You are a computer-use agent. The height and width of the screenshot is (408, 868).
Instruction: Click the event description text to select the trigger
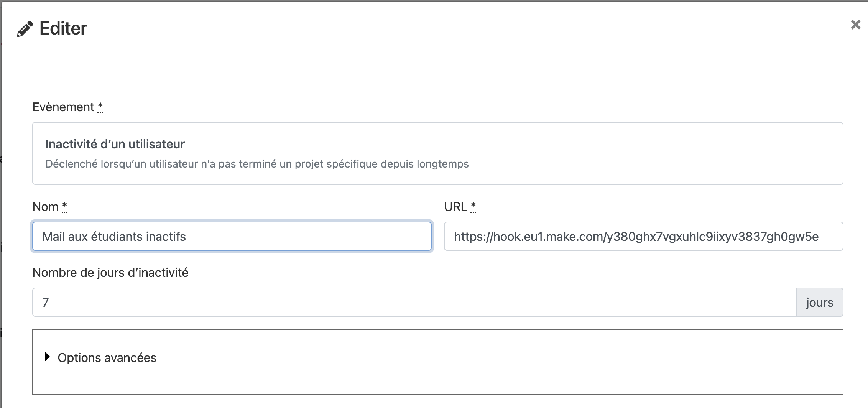tap(257, 164)
